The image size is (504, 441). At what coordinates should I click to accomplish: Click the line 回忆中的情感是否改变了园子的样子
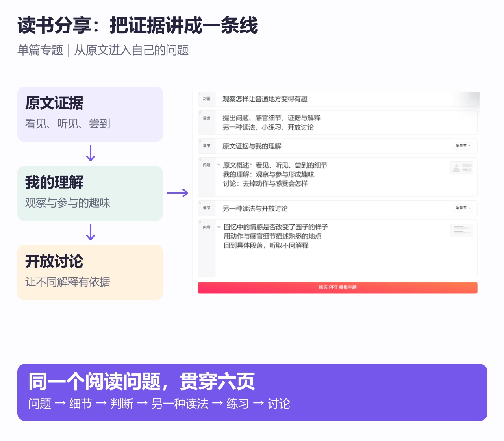[276, 227]
